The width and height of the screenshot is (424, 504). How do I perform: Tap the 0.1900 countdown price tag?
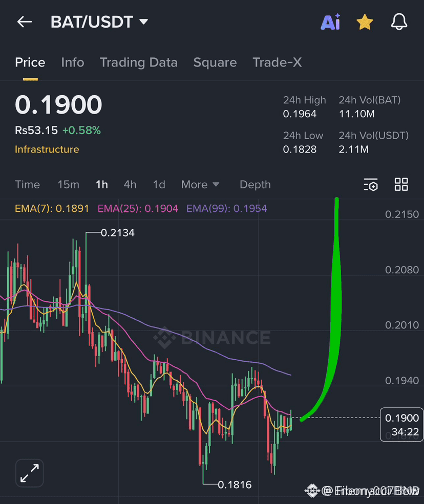coord(401,425)
